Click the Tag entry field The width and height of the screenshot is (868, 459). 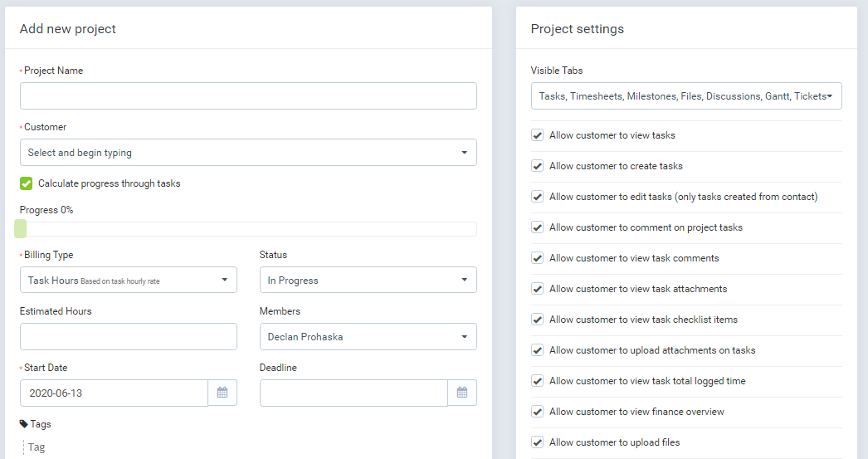(37, 447)
